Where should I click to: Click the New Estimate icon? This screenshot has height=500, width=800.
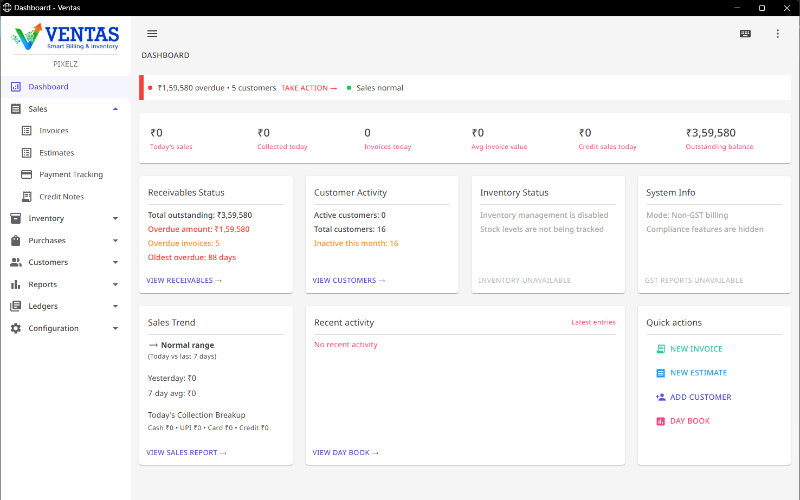click(660, 373)
